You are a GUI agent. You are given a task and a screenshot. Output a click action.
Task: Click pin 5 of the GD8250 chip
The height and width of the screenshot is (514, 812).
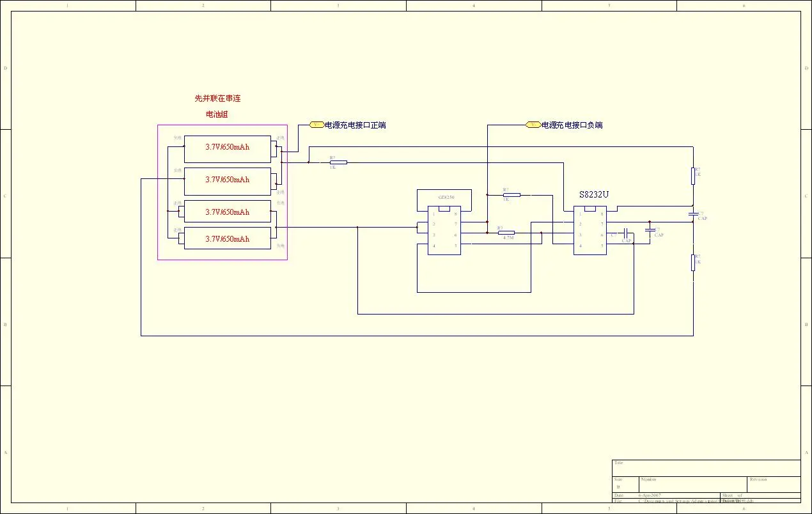(455, 245)
